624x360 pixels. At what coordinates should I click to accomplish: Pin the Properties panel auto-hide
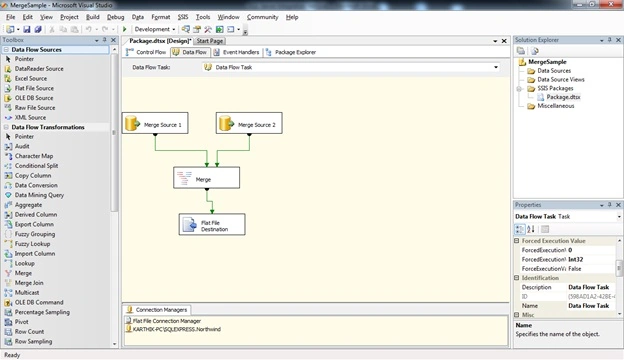pyautogui.click(x=609, y=205)
